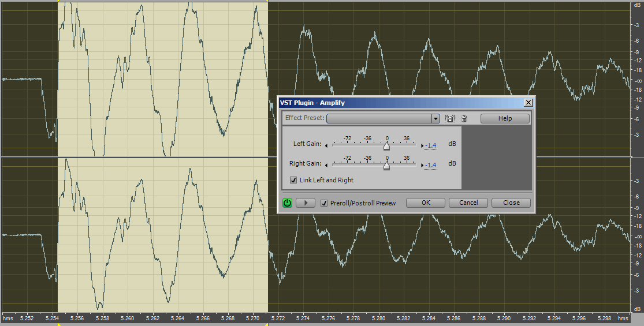Toggle the green effect power button

tap(287, 203)
